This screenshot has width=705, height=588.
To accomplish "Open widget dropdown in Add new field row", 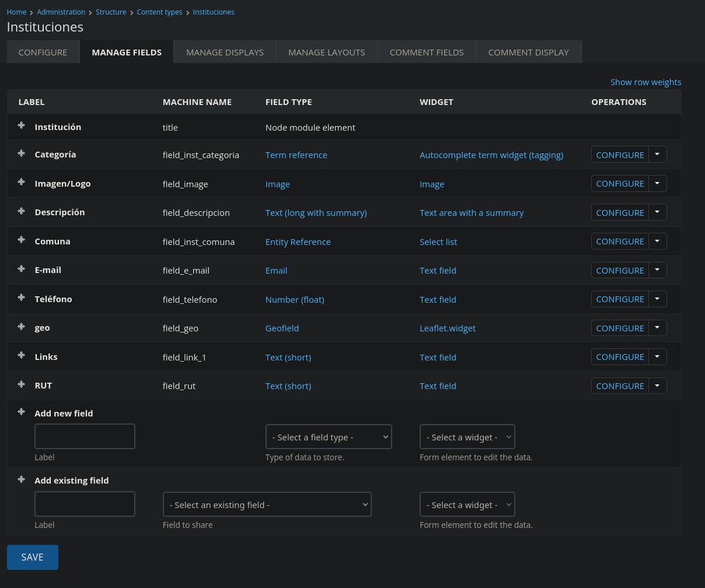I will pyautogui.click(x=467, y=437).
